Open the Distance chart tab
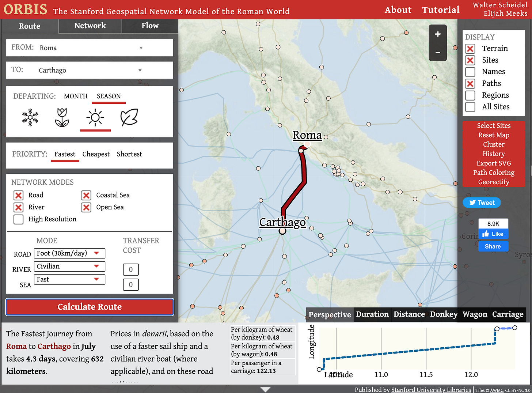Viewport: 532px width, 393px height. [409, 314]
